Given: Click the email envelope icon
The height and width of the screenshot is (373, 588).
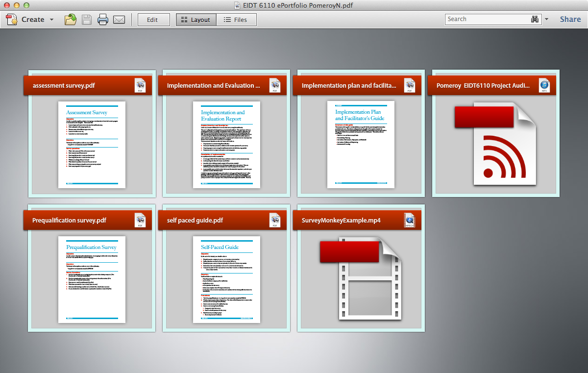Looking at the screenshot, I should click(x=119, y=20).
